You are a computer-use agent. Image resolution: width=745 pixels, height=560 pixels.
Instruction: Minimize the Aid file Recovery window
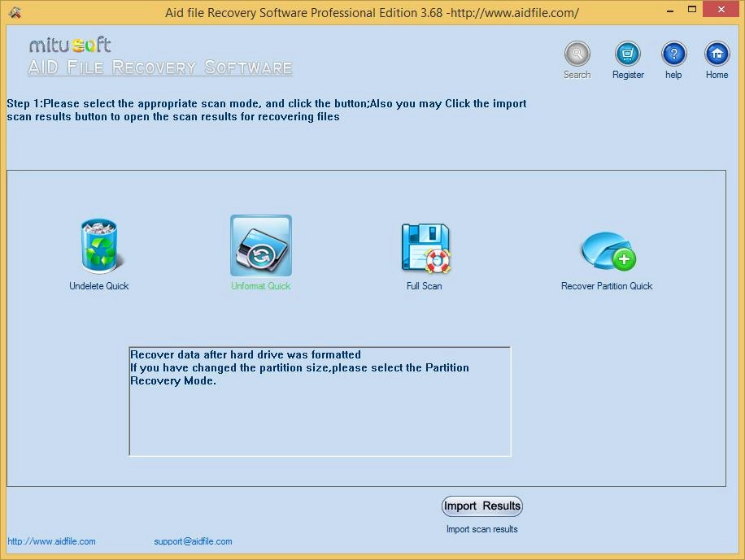[x=670, y=10]
